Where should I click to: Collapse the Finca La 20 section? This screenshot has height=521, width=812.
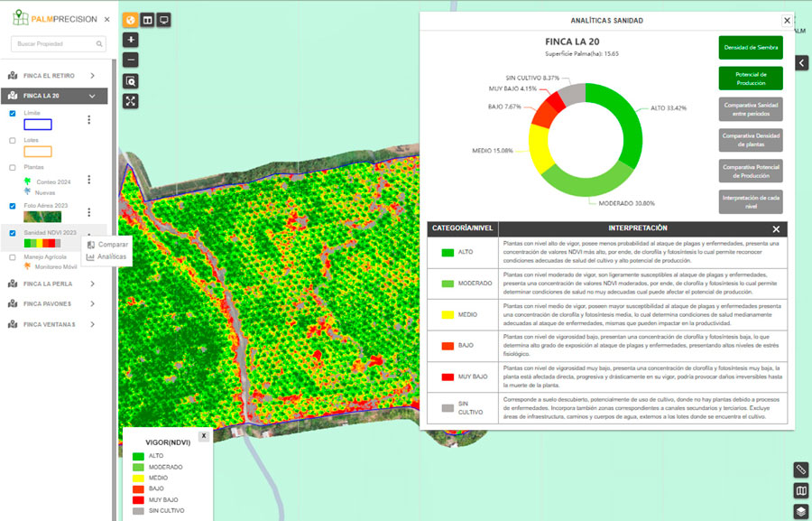(x=92, y=96)
